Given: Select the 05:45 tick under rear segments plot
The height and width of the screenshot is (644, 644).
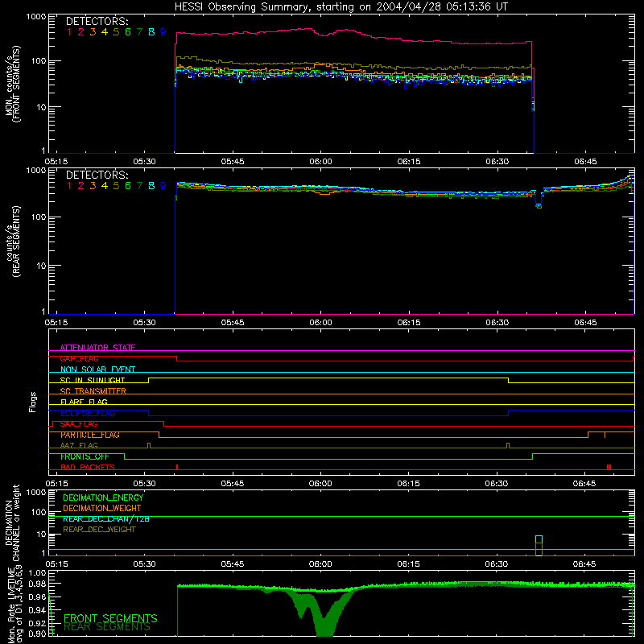Looking at the screenshot, I should (x=233, y=323).
